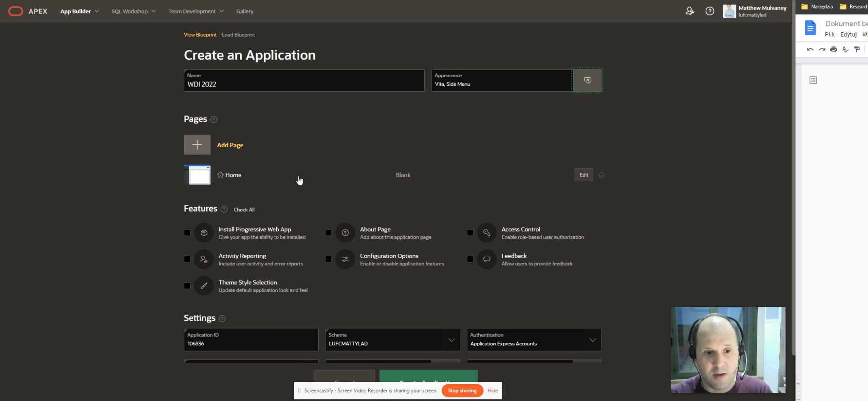Click the View Blueprint link
The image size is (868, 401).
[200, 34]
